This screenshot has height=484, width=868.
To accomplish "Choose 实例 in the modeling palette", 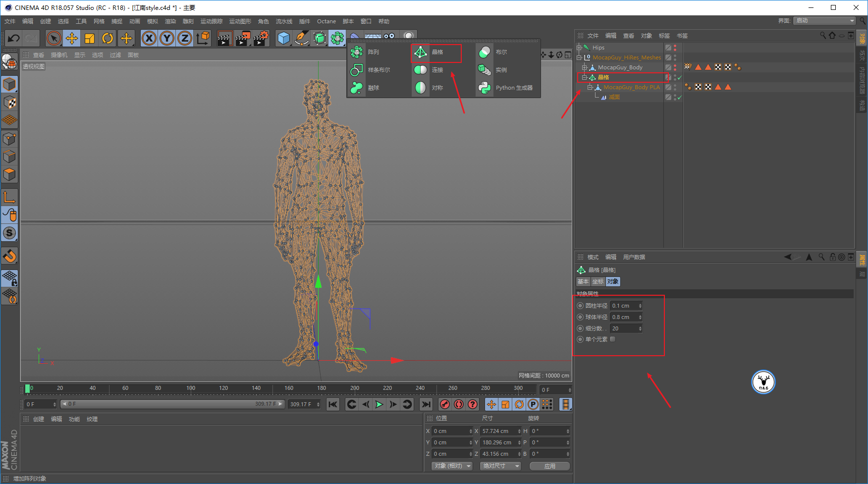I will pos(493,70).
